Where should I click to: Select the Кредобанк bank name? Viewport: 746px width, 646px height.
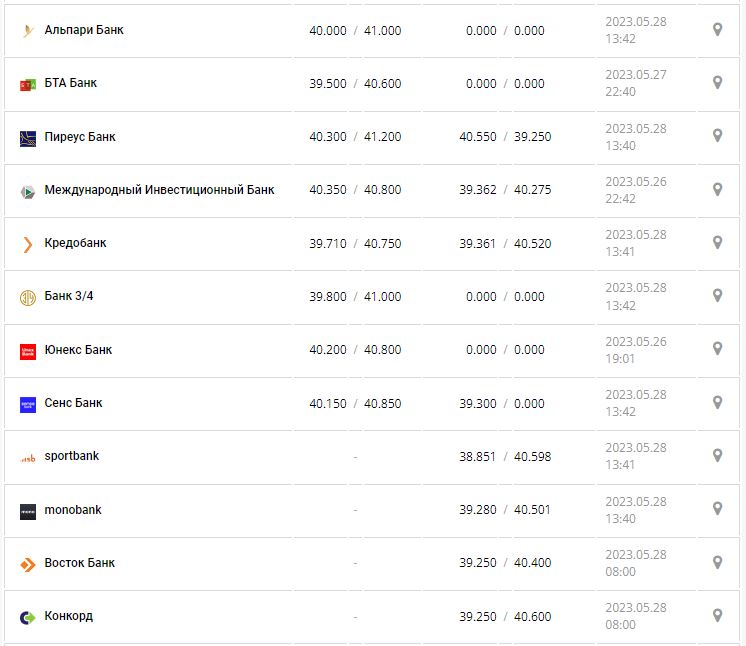[x=76, y=243]
